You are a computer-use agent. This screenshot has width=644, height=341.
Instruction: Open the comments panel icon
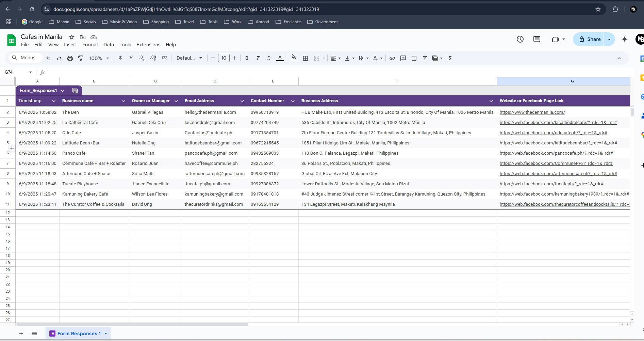tap(536, 39)
